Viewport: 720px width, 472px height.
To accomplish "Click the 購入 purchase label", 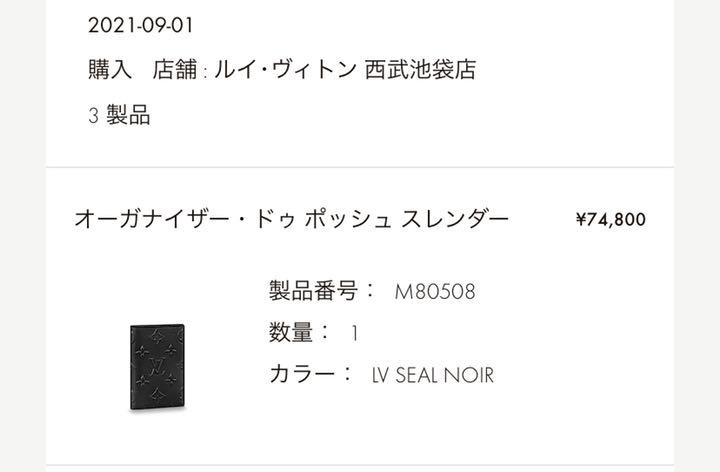I will pos(110,70).
